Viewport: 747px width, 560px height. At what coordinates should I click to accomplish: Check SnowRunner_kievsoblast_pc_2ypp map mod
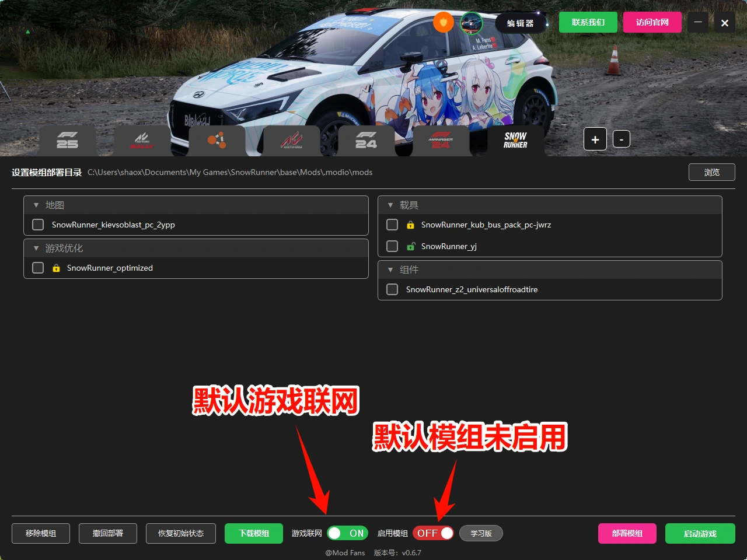pos(38,225)
